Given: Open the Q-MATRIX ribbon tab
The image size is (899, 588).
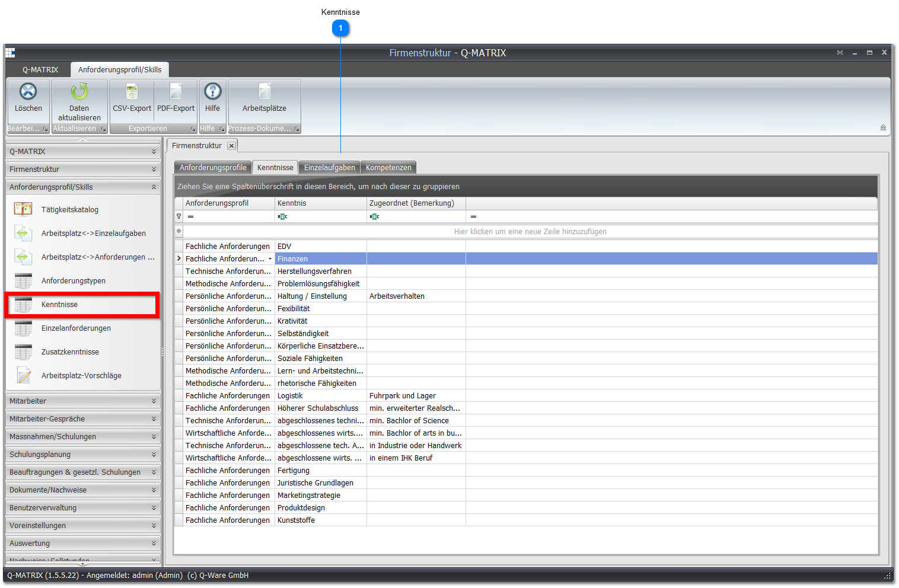Looking at the screenshot, I should 40,70.
